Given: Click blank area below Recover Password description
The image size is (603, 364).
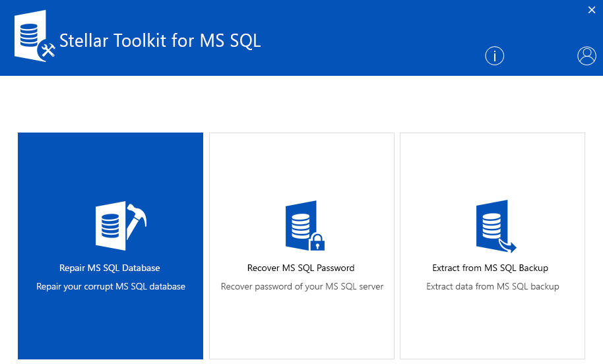Looking at the screenshot, I should (301, 326).
